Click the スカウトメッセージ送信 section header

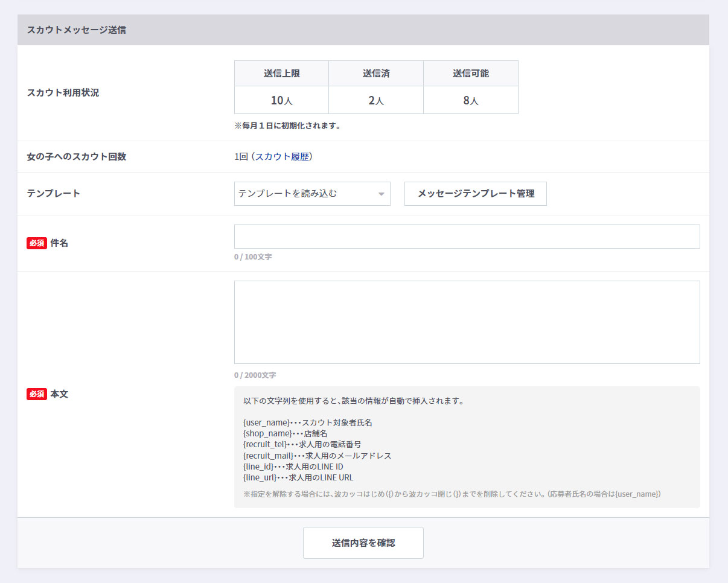tap(76, 30)
